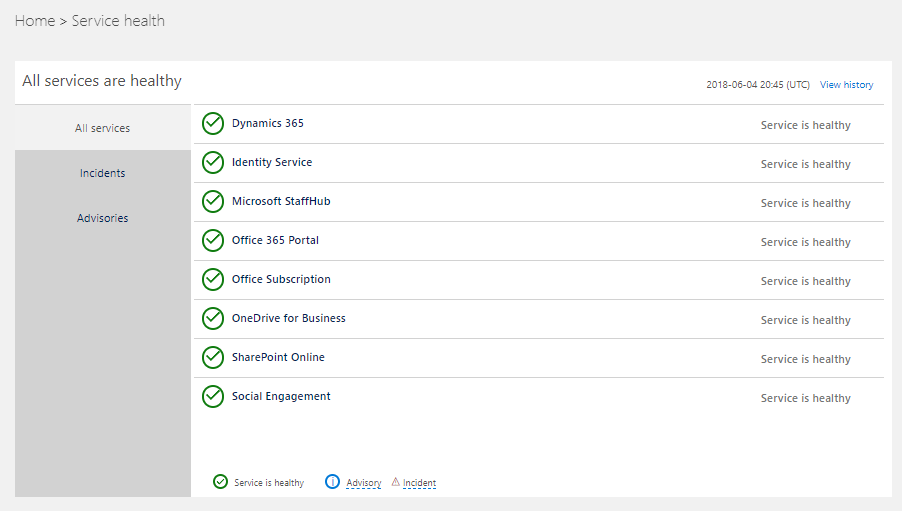Click the Office Subscription checkmark icon
The image size is (902, 511).
click(x=213, y=280)
